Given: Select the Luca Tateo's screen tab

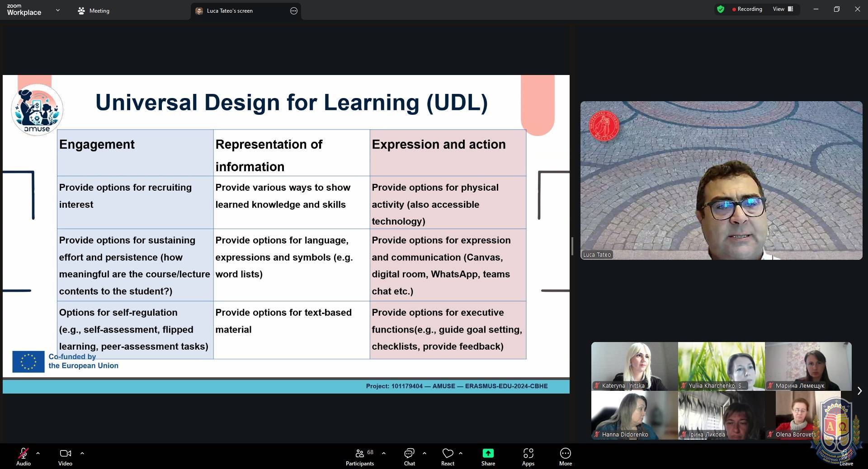Looking at the screenshot, I should (x=230, y=11).
